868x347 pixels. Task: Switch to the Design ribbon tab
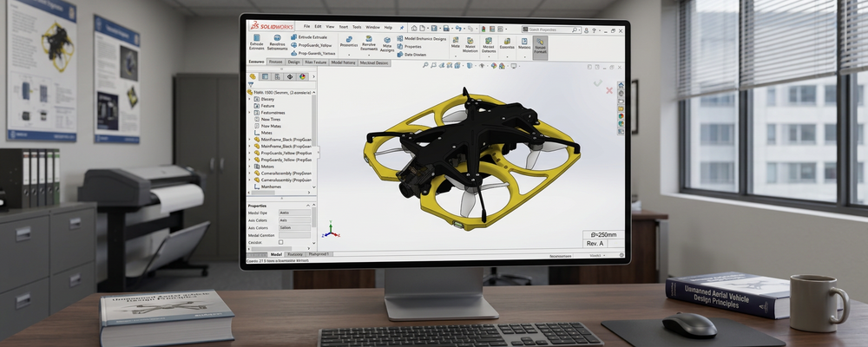pyautogui.click(x=294, y=62)
